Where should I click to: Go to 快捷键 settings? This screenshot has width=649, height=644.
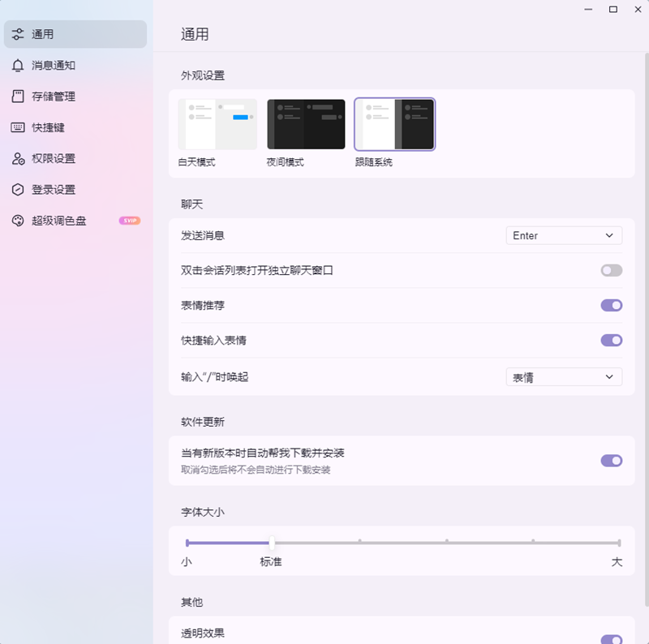[x=75, y=127]
